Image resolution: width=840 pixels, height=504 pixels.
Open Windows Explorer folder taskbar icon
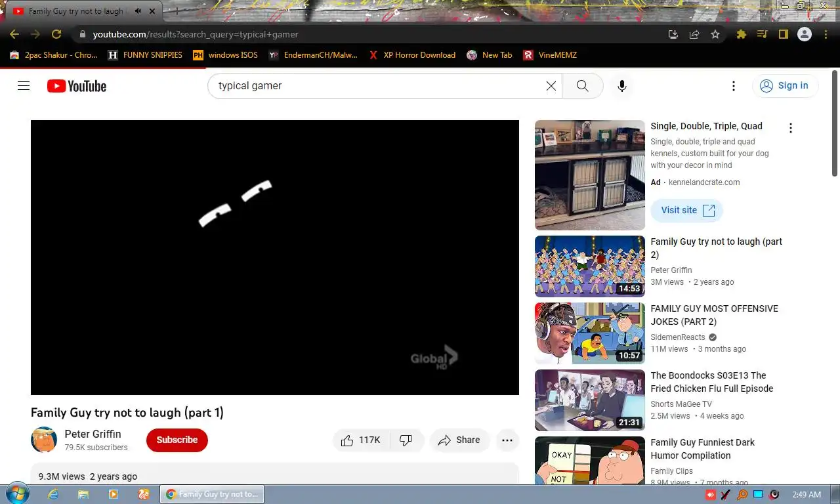click(x=83, y=494)
